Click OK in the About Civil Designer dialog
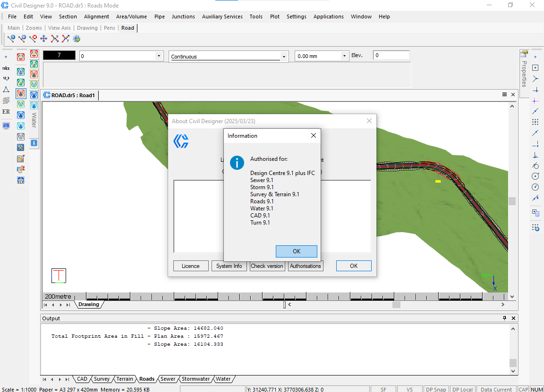This screenshot has width=544, height=392. (354, 266)
